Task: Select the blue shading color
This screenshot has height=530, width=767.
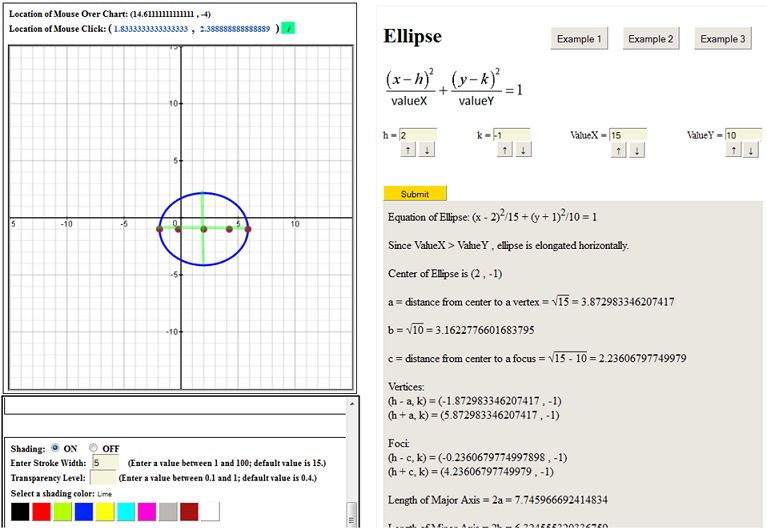Action: click(x=84, y=511)
